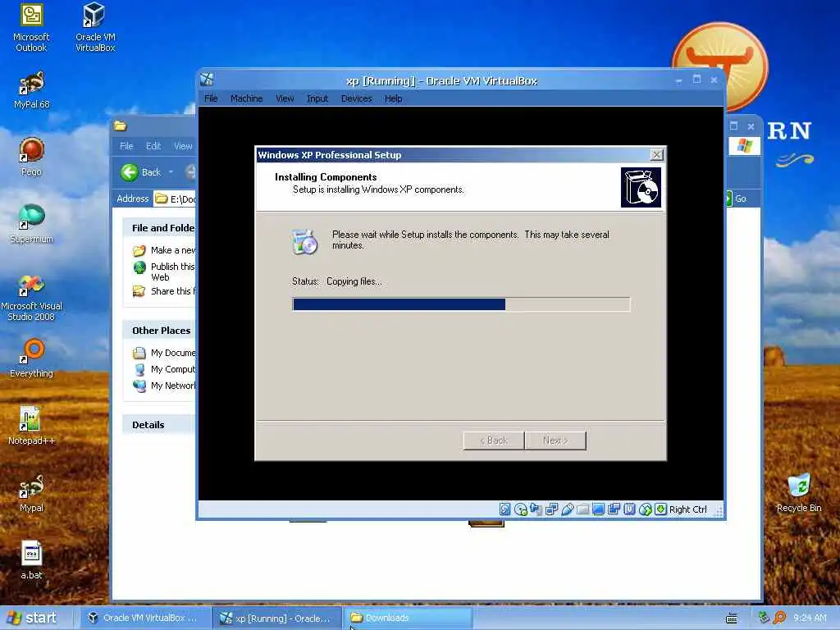
Task: Select Pego desktop shortcut
Action: coord(31,157)
